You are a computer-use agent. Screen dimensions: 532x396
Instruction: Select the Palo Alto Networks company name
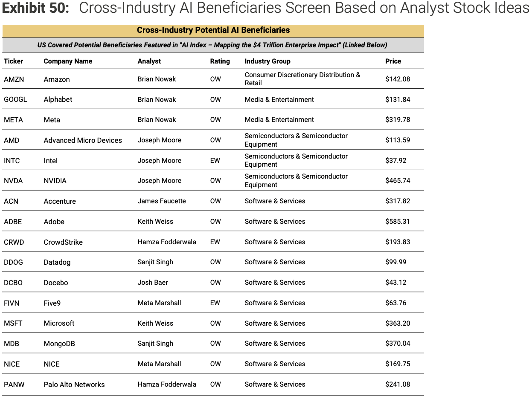[x=74, y=384]
